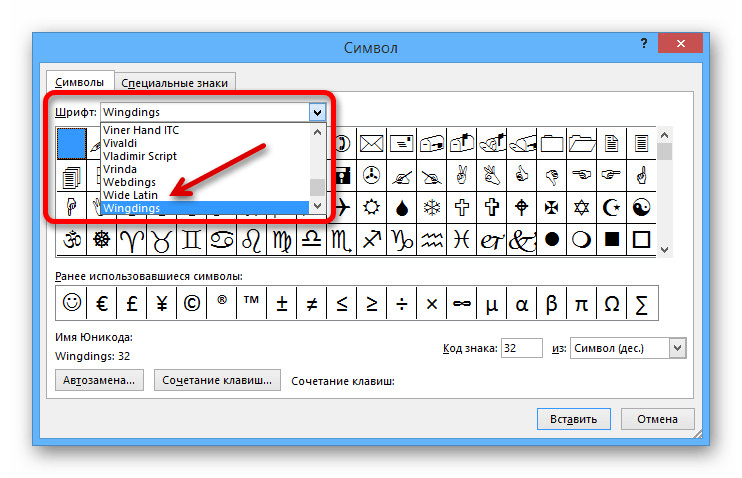Pick the snowflake symbol
Viewport: 742px width, 478px height.
[x=432, y=207]
